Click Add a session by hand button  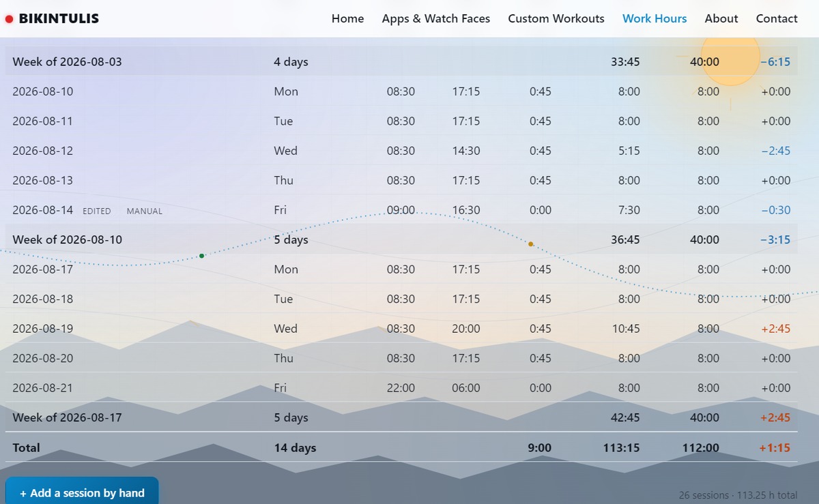(82, 492)
